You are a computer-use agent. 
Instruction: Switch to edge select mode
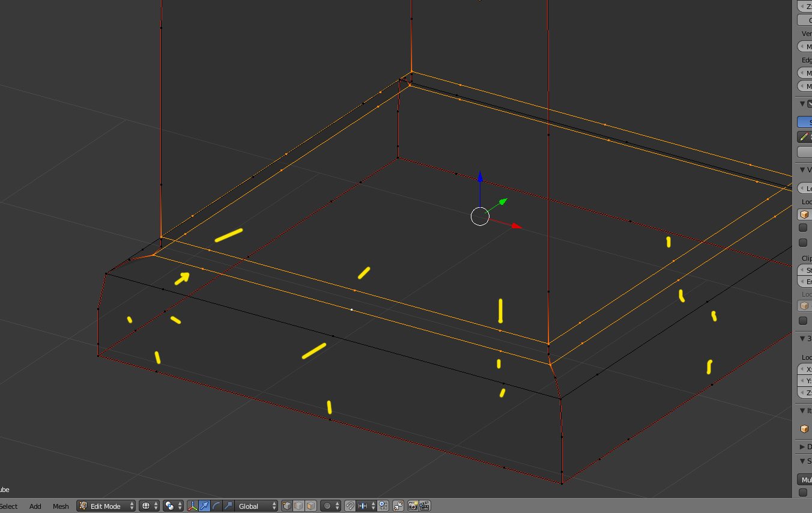[x=298, y=506]
